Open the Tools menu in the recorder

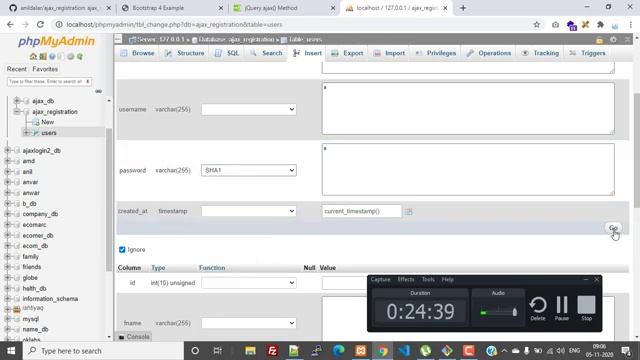point(428,280)
